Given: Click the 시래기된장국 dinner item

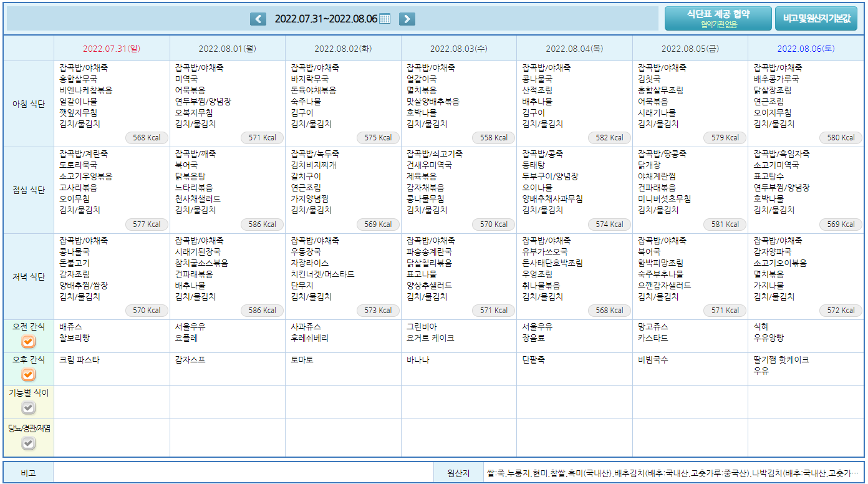Looking at the screenshot, I should pyautogui.click(x=198, y=251).
